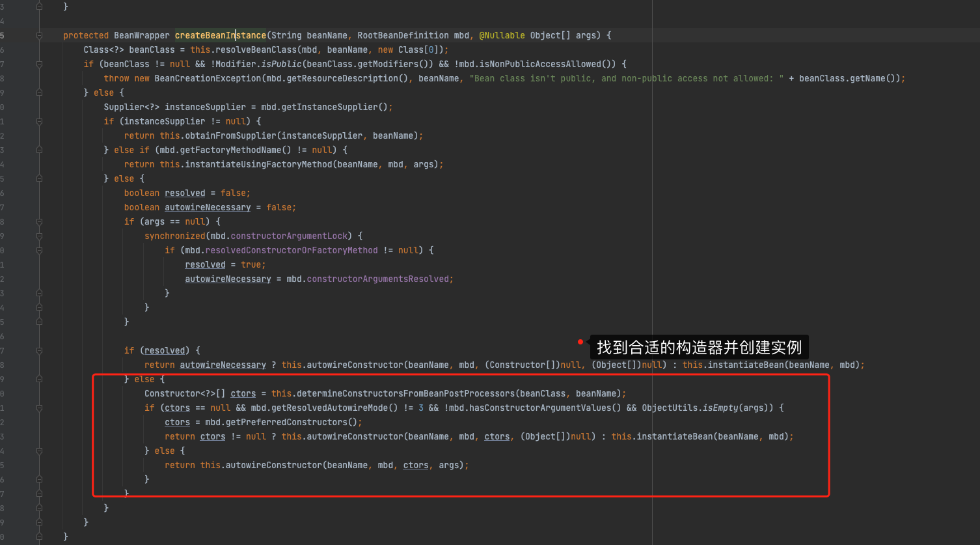Viewport: 980px width, 545px height.
Task: Click the RootBeanDefinition parameter type
Action: point(403,36)
